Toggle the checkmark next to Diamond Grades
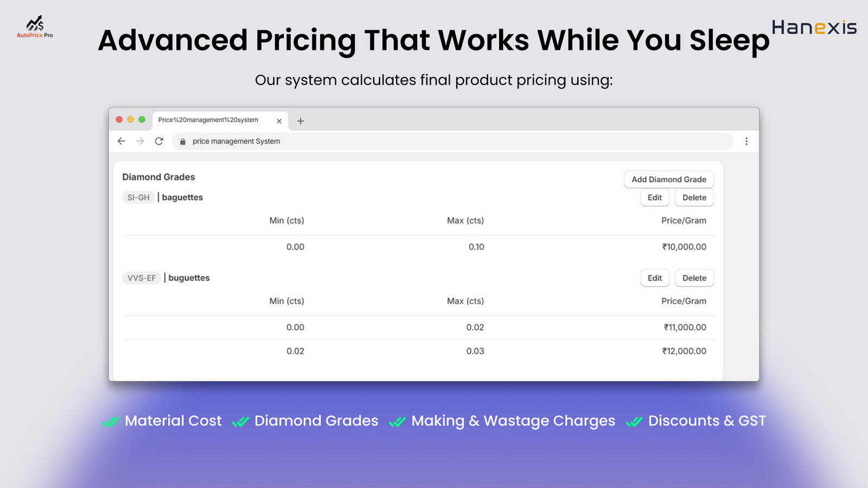The width and height of the screenshot is (868, 488). coord(240,421)
